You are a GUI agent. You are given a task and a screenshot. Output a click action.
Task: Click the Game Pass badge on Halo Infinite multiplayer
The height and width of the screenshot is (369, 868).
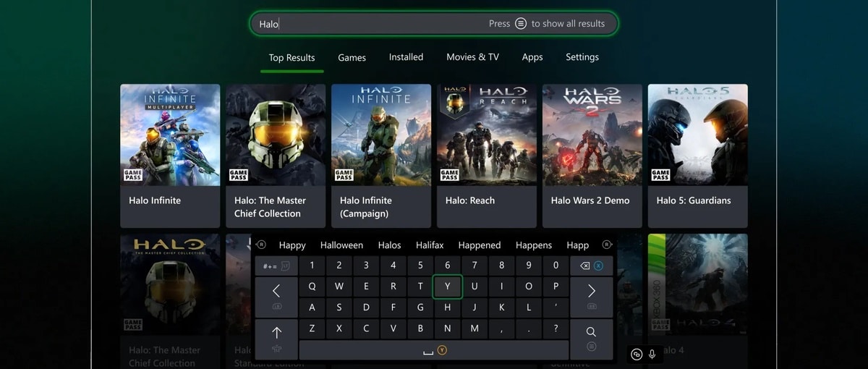point(133,174)
